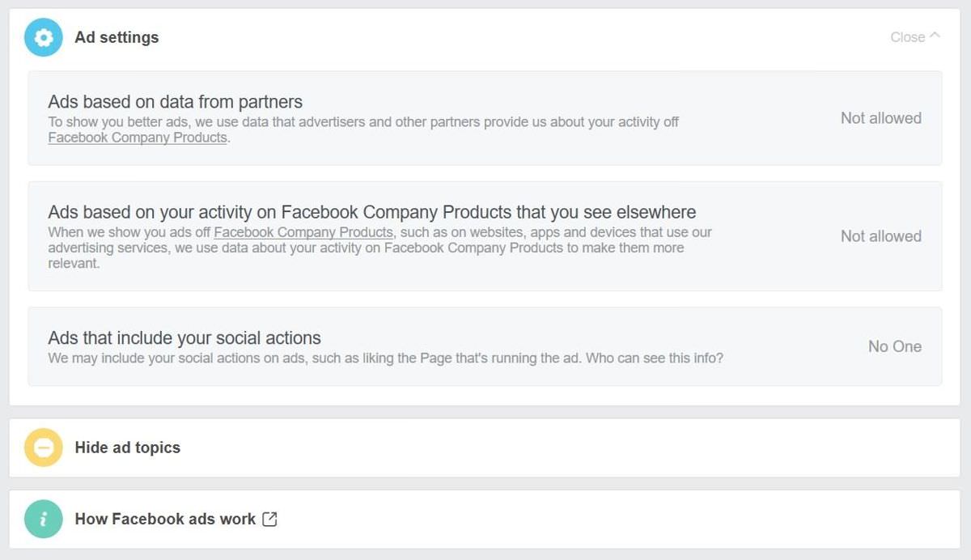Click the upward chevron next to Close
The image size is (971, 560).
click(935, 36)
